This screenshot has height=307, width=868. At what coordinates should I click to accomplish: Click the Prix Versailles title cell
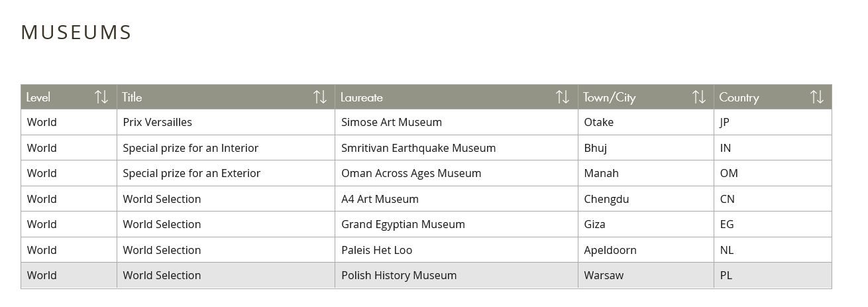pyautogui.click(x=158, y=122)
